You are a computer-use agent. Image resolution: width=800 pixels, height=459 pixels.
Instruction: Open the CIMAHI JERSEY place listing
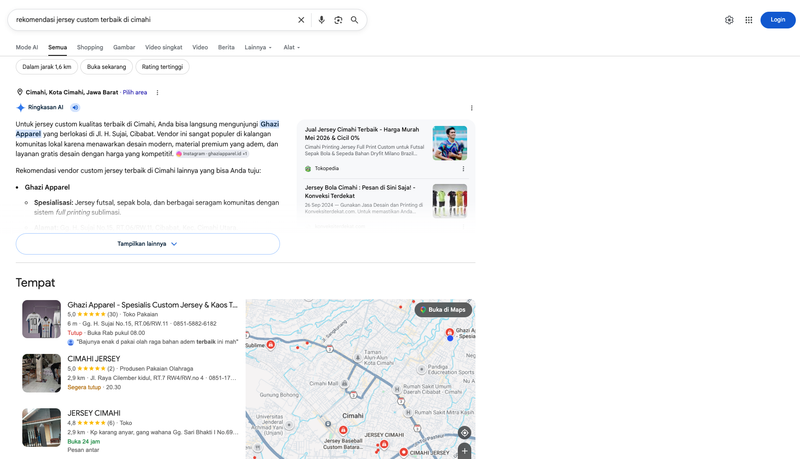[94, 359]
